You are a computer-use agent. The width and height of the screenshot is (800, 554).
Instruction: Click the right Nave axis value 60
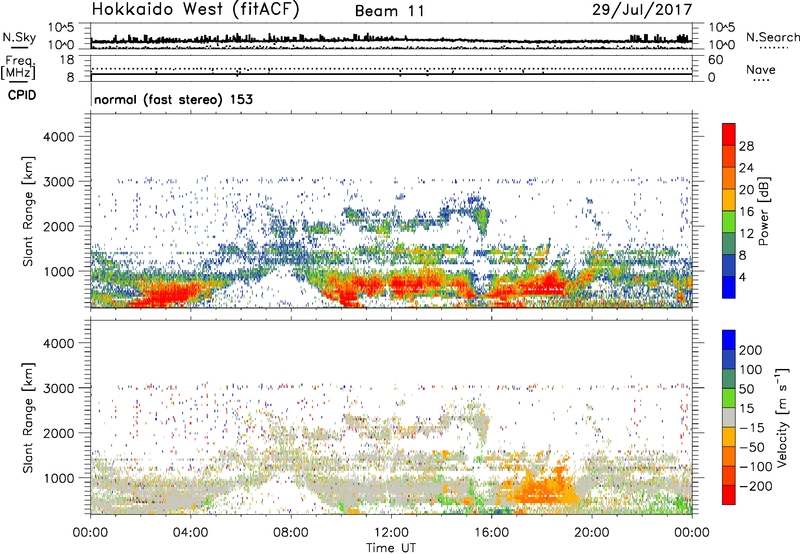pos(715,60)
